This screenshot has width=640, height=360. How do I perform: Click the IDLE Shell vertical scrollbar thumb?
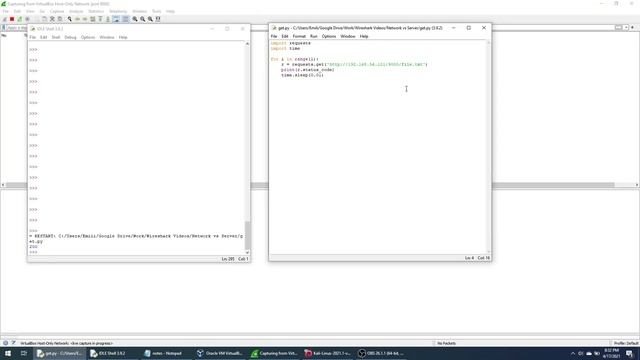tap(247, 235)
